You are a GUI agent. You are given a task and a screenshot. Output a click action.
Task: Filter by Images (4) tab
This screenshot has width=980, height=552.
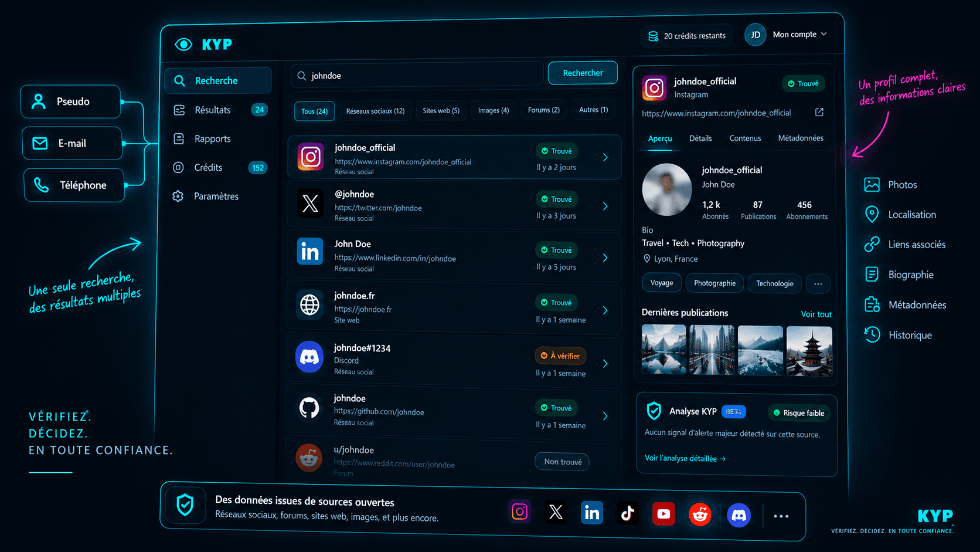pos(493,110)
